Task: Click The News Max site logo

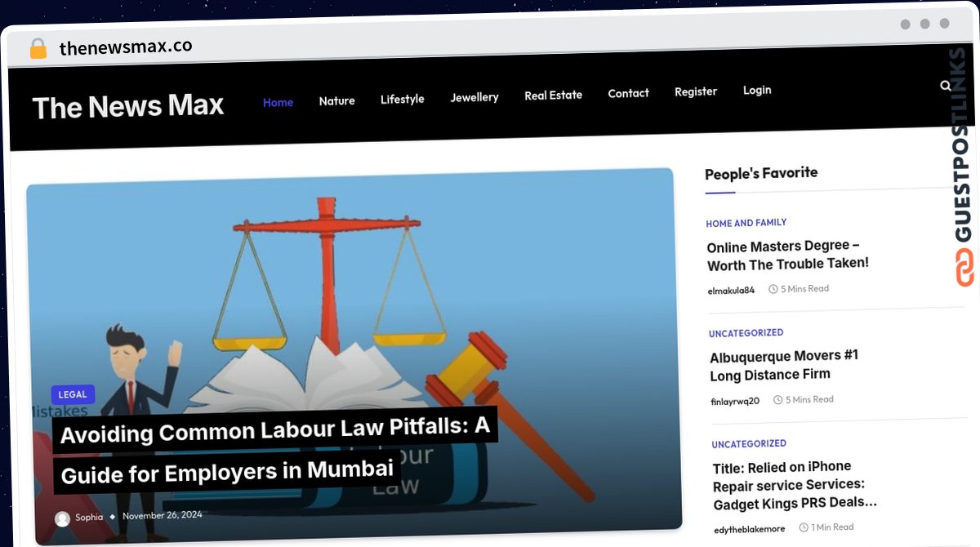Action: [128, 106]
